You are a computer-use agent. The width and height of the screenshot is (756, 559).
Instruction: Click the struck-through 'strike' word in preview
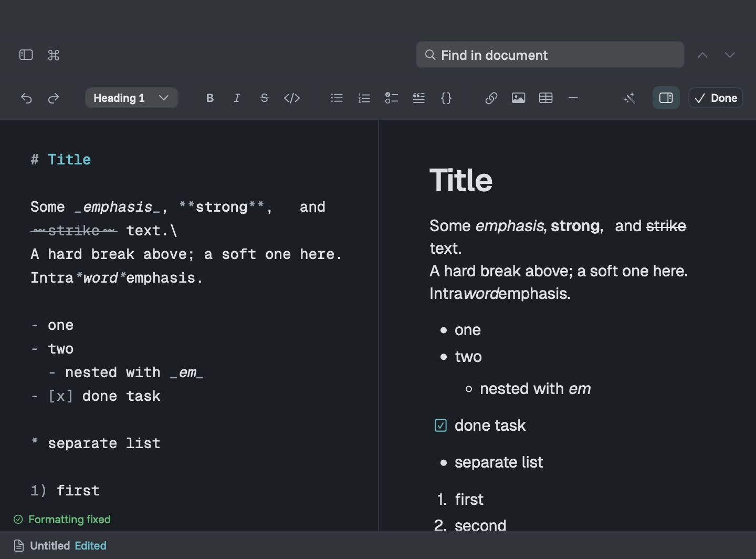pyautogui.click(x=666, y=226)
